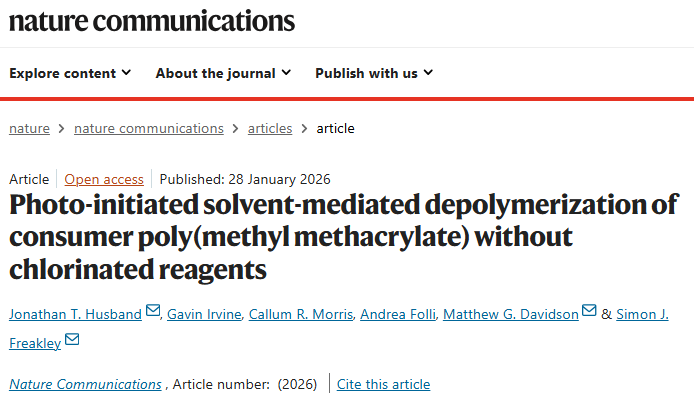
Task: Click the Open access link
Action: click(104, 179)
